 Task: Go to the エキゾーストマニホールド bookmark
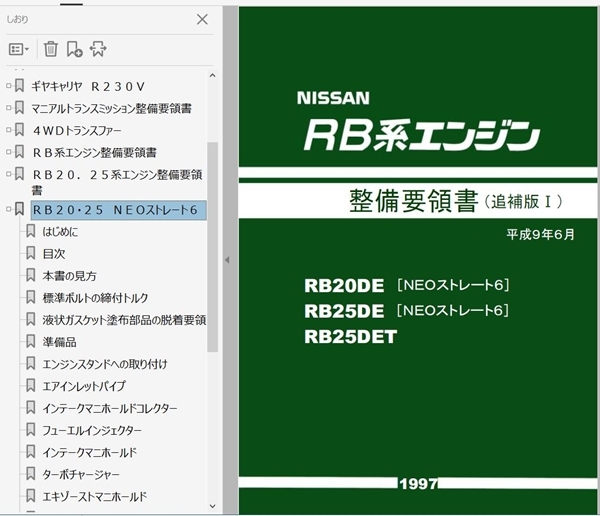coord(95,496)
